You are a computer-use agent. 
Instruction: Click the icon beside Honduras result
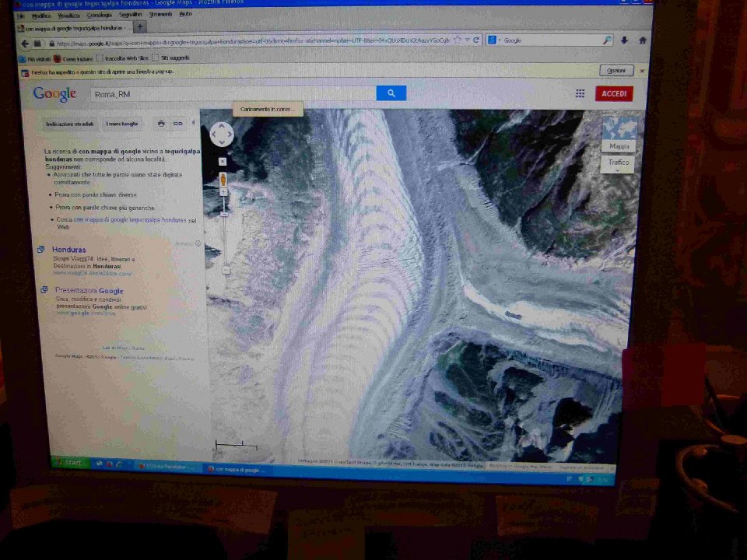(x=41, y=249)
